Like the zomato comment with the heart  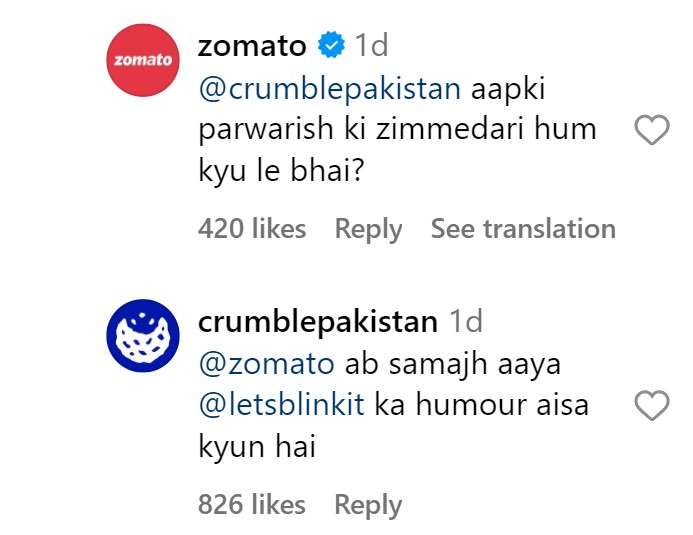(651, 129)
